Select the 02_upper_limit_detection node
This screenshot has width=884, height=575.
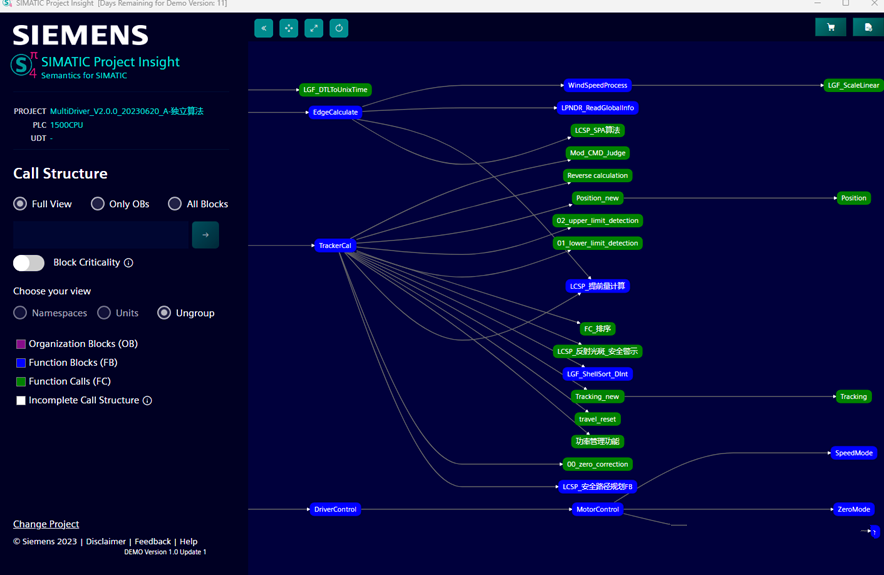click(x=598, y=220)
